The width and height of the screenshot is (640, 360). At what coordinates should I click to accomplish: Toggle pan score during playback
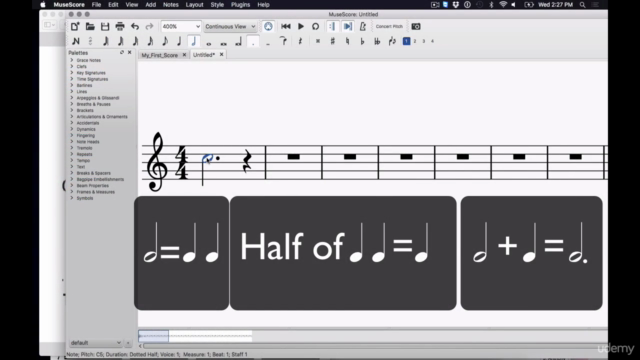point(347,27)
